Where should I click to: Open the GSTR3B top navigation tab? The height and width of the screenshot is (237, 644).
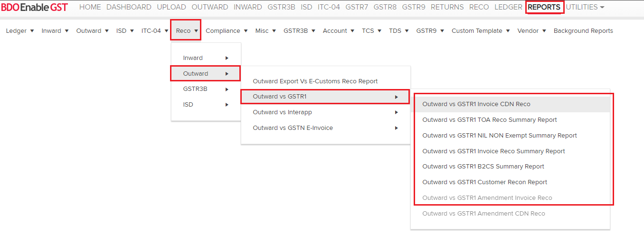click(281, 7)
